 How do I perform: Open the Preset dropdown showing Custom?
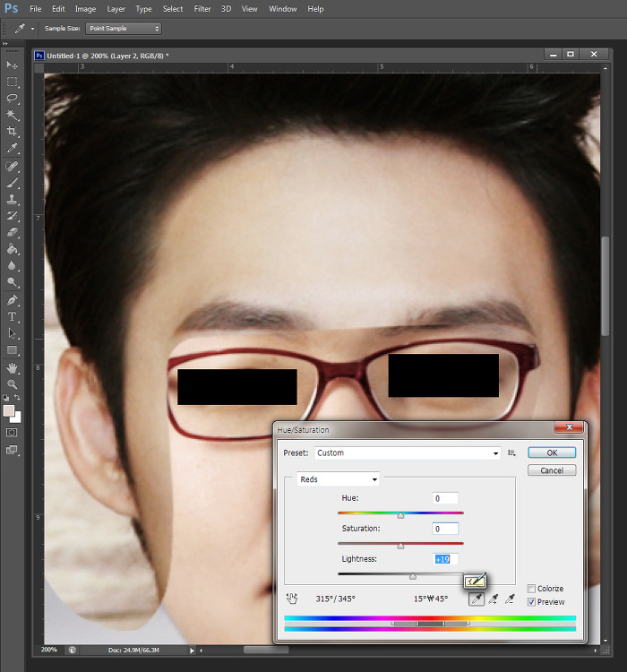click(407, 453)
